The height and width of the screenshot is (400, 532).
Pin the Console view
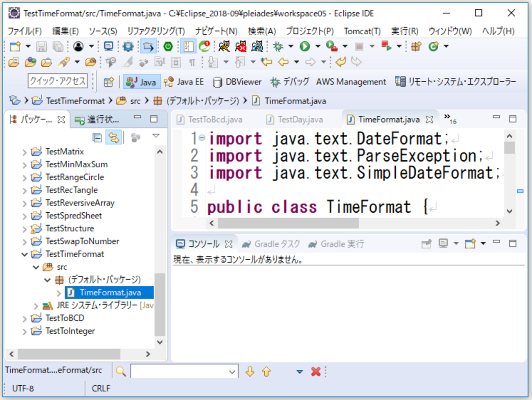coord(426,243)
